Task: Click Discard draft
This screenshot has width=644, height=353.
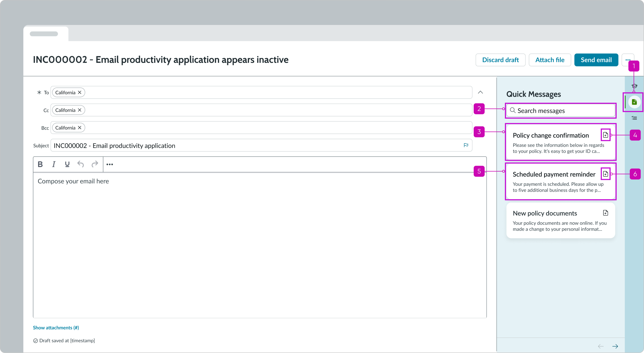Action: [x=500, y=60]
